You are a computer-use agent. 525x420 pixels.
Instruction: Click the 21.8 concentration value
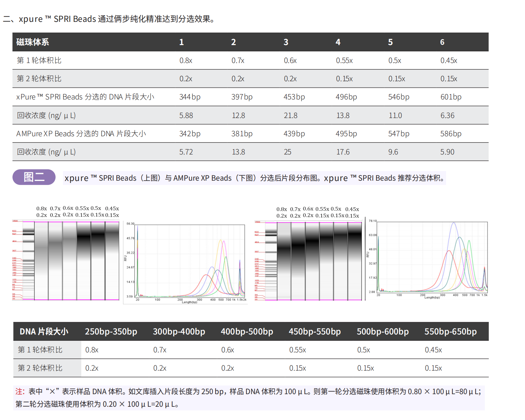(291, 115)
